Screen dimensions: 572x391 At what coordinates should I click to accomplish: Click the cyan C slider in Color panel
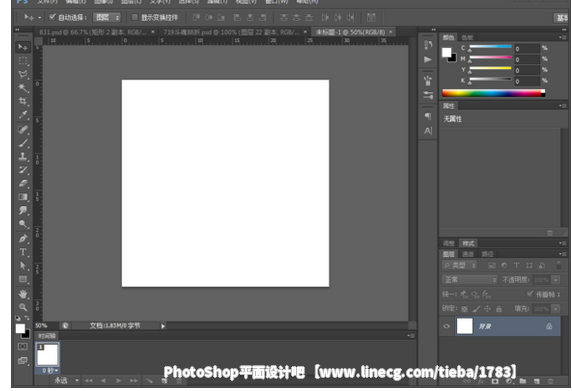490,47
